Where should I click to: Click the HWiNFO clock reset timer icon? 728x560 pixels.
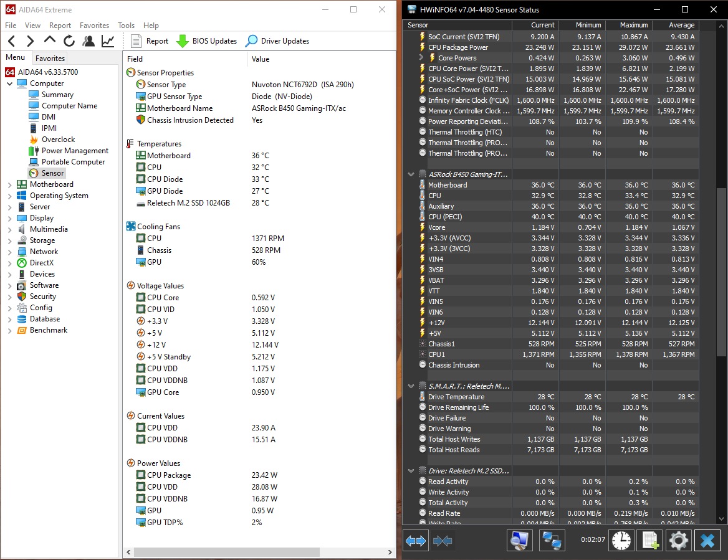[621, 541]
